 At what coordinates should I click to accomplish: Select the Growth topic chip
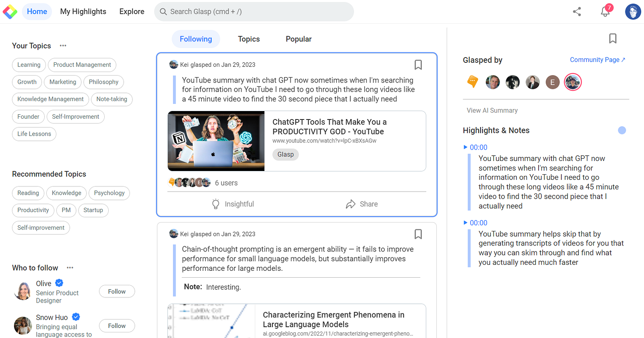coord(27,82)
